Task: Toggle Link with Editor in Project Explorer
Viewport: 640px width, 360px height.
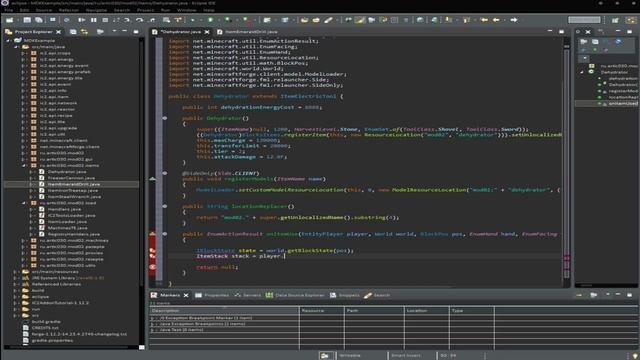Action: 85,31
